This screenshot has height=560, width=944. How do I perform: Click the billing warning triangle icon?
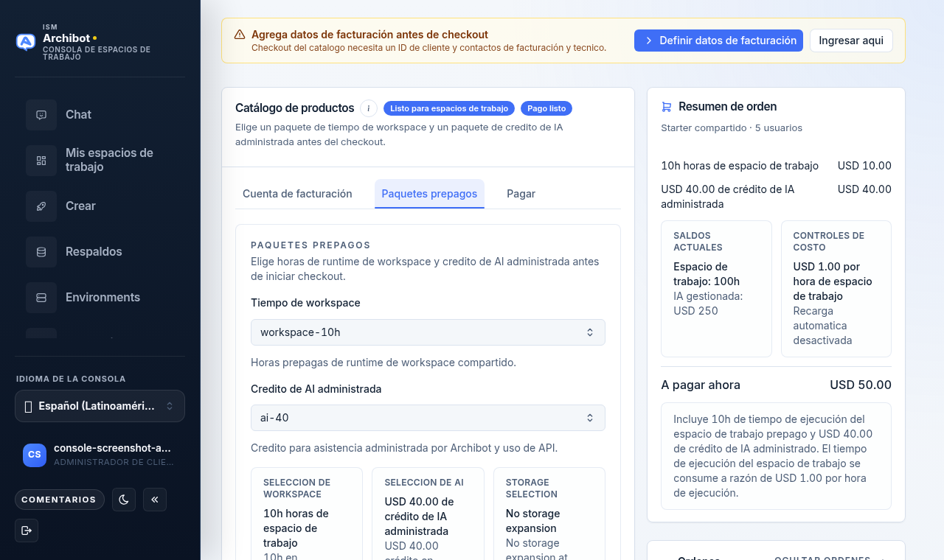tap(240, 35)
